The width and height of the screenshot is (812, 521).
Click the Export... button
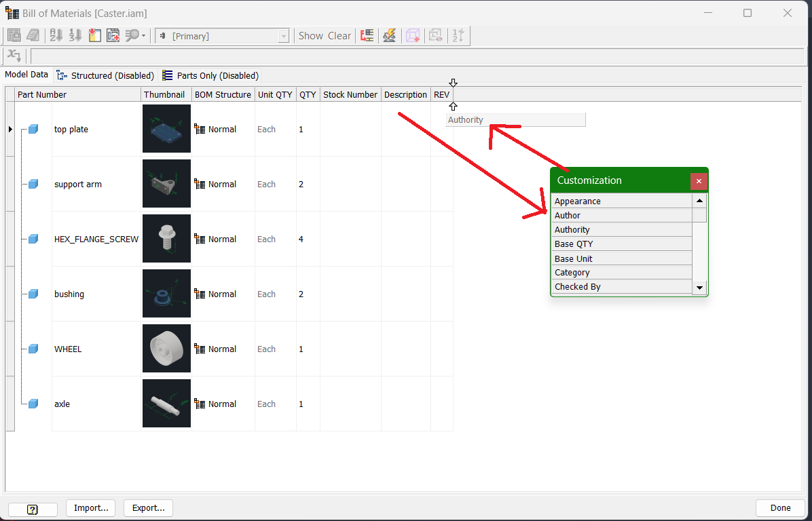(148, 508)
